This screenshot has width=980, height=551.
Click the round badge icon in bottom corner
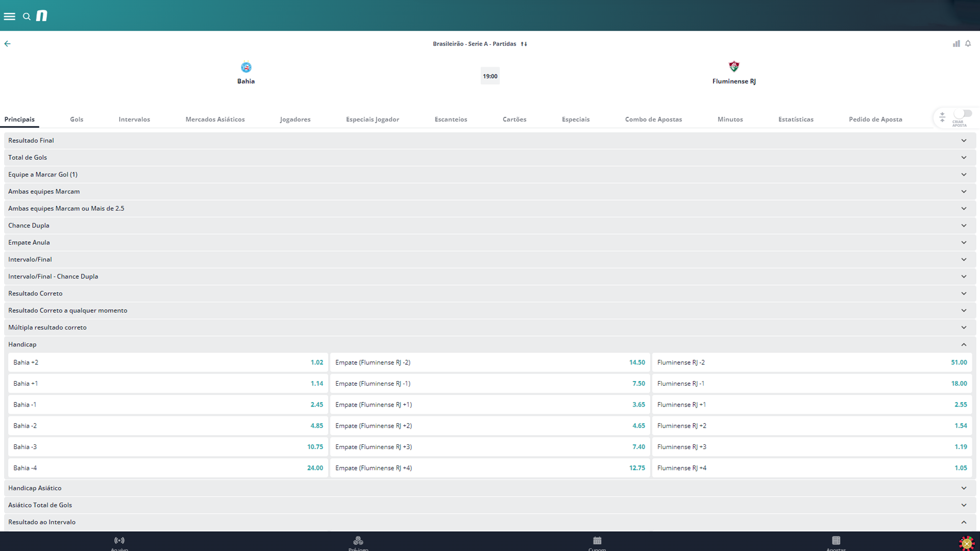(x=967, y=543)
